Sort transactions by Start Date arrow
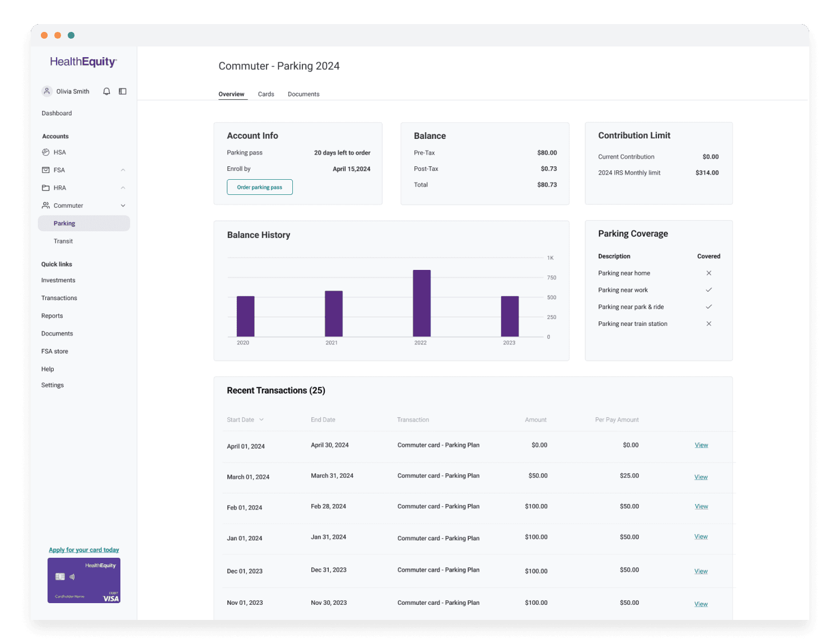 [262, 419]
